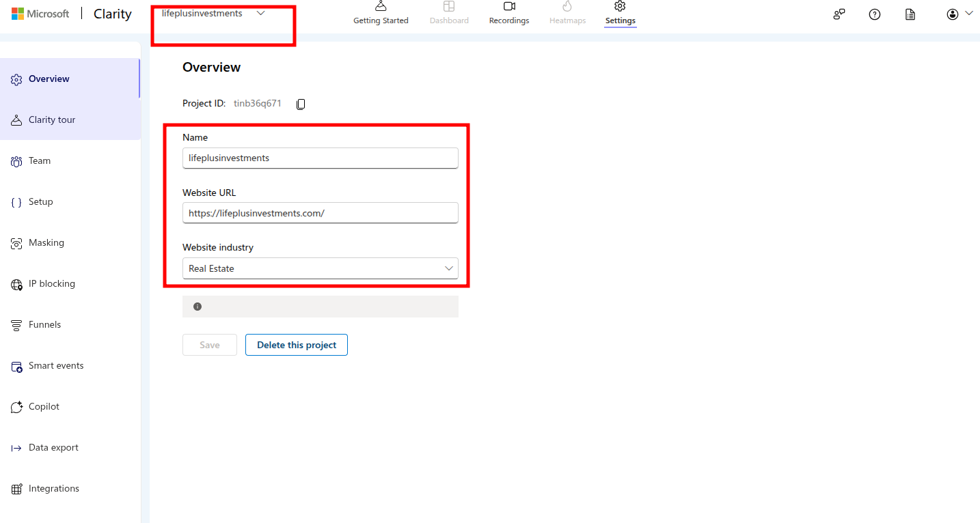Open the Dashboard tab
Viewport: 980px width, 523px height.
tap(449, 13)
